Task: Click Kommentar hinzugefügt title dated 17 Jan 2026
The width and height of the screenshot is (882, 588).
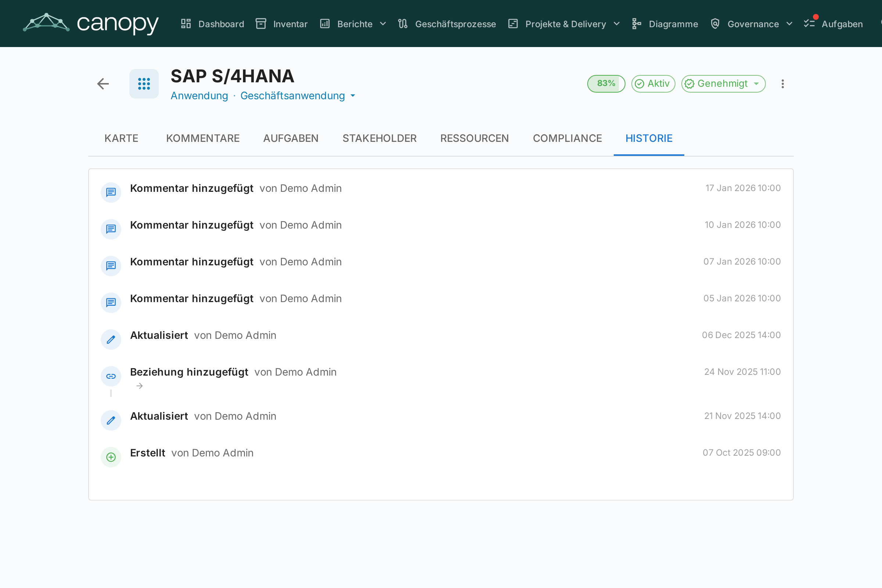Action: coord(191,188)
